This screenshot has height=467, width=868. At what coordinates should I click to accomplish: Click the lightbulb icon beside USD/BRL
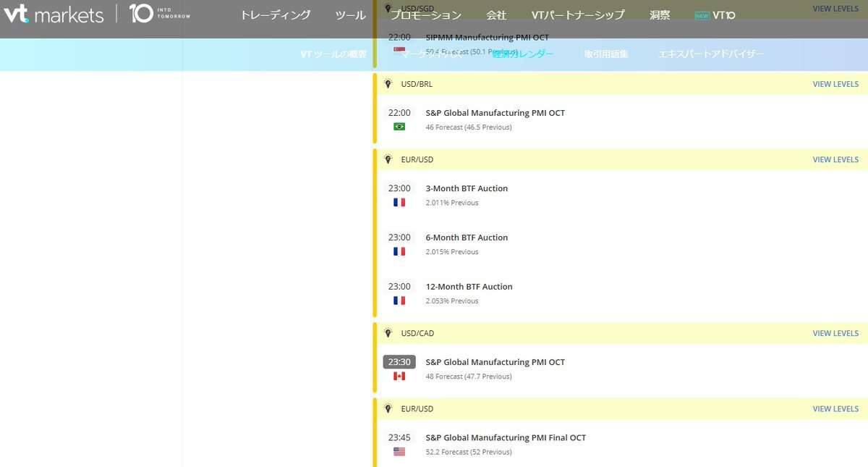point(388,84)
